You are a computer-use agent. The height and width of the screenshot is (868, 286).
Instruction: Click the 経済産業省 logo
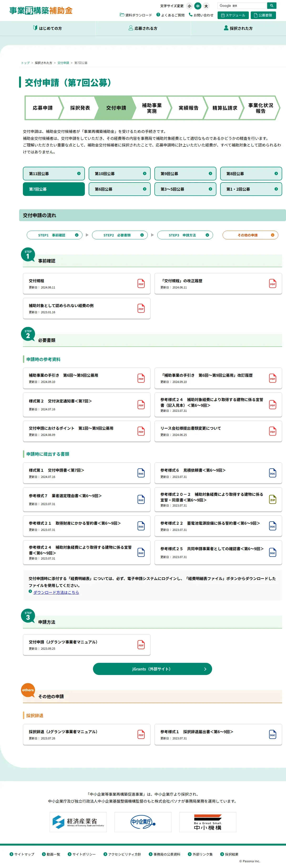(78, 822)
